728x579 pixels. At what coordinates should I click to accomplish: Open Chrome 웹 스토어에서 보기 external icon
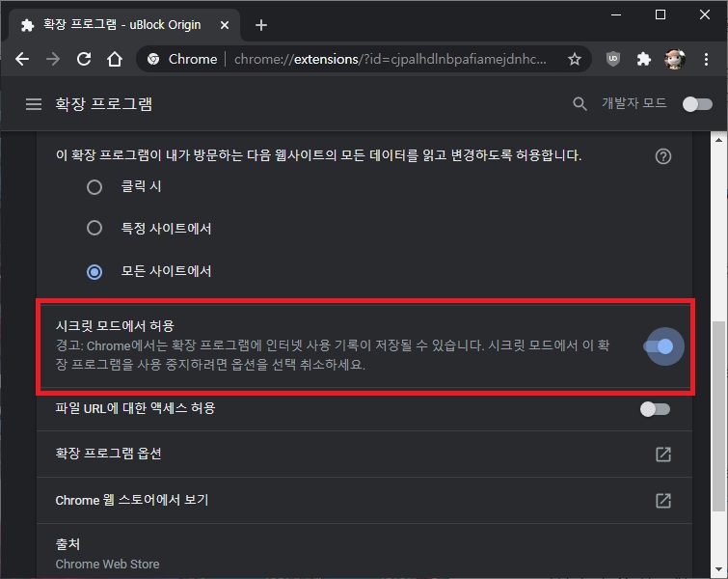(663, 501)
